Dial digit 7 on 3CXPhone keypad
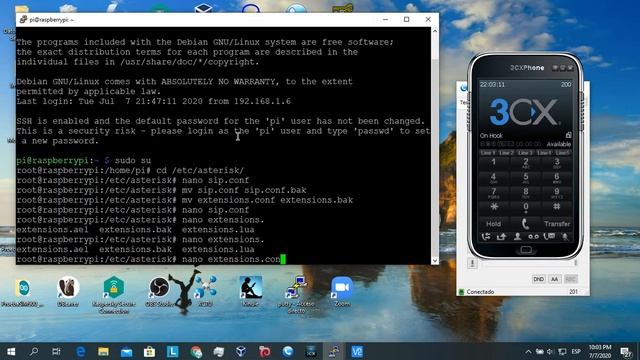640x360 pixels. pos(493,192)
